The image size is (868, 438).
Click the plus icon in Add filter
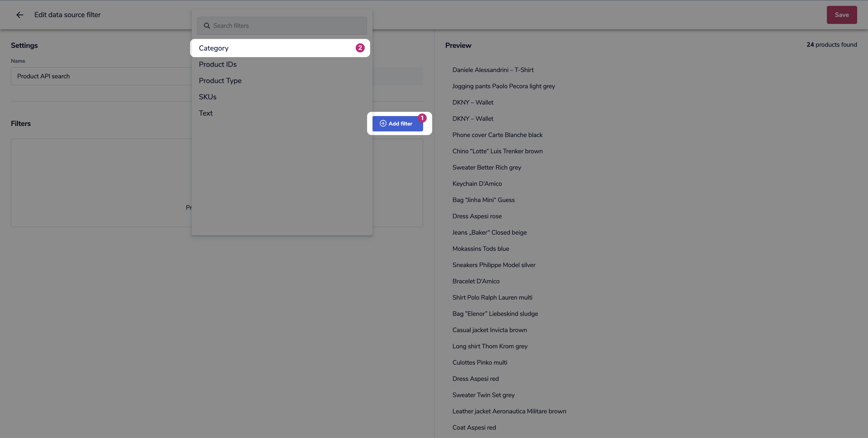[383, 123]
